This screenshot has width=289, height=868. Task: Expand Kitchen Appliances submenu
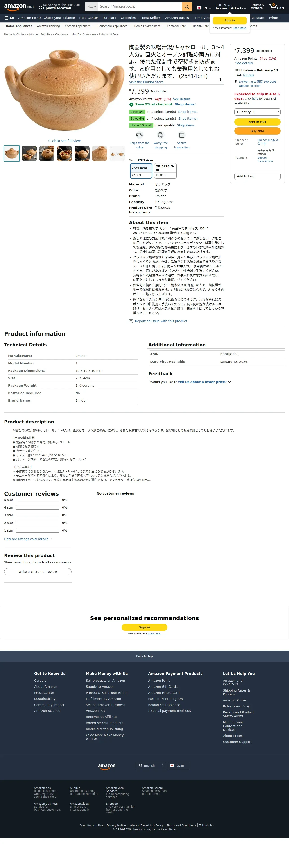point(78,26)
